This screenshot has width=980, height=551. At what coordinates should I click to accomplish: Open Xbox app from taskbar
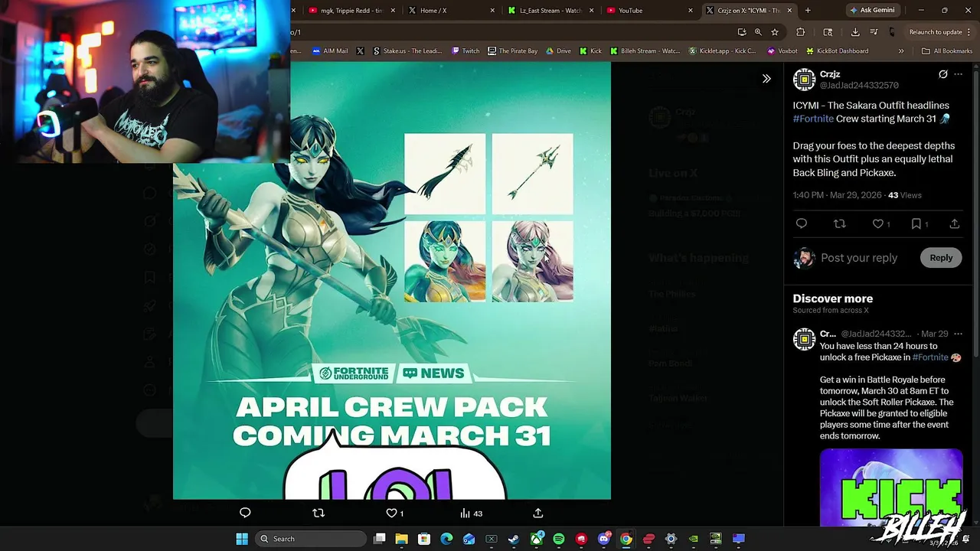(x=536, y=539)
